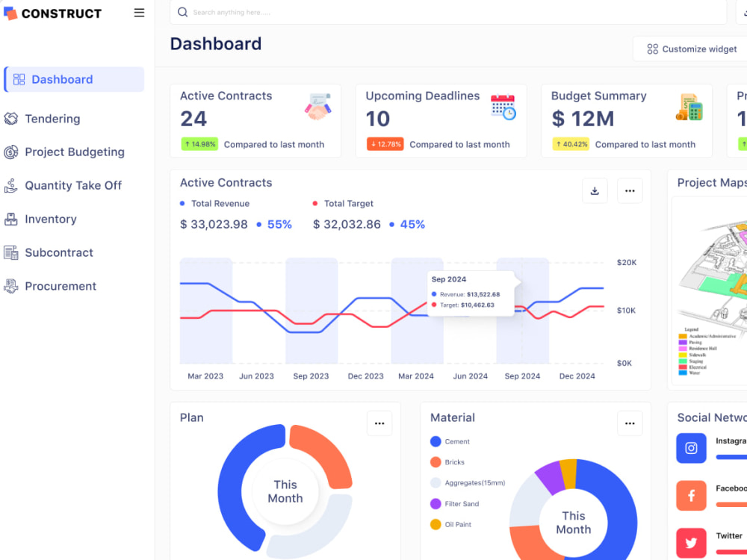Focus the 'Search anything here' field
This screenshot has height=560, width=747.
tap(447, 12)
